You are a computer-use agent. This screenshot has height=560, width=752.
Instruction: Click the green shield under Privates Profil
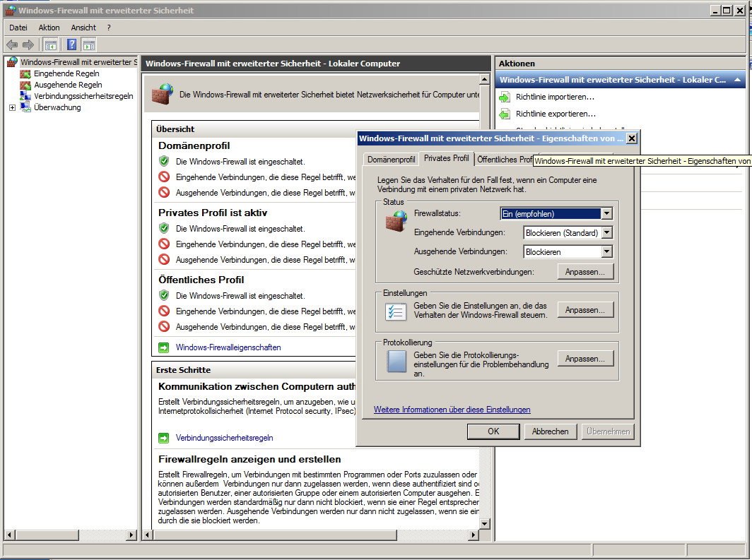pyautogui.click(x=164, y=229)
